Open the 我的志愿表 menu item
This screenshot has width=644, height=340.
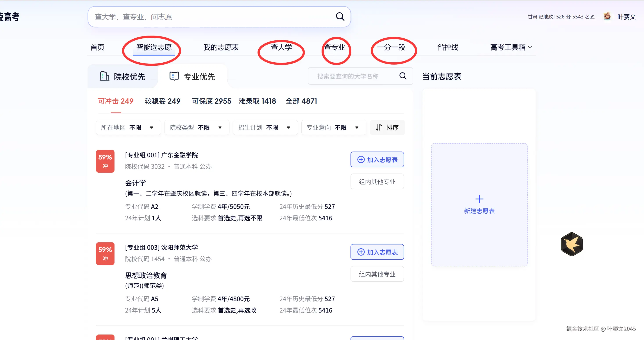(x=221, y=47)
